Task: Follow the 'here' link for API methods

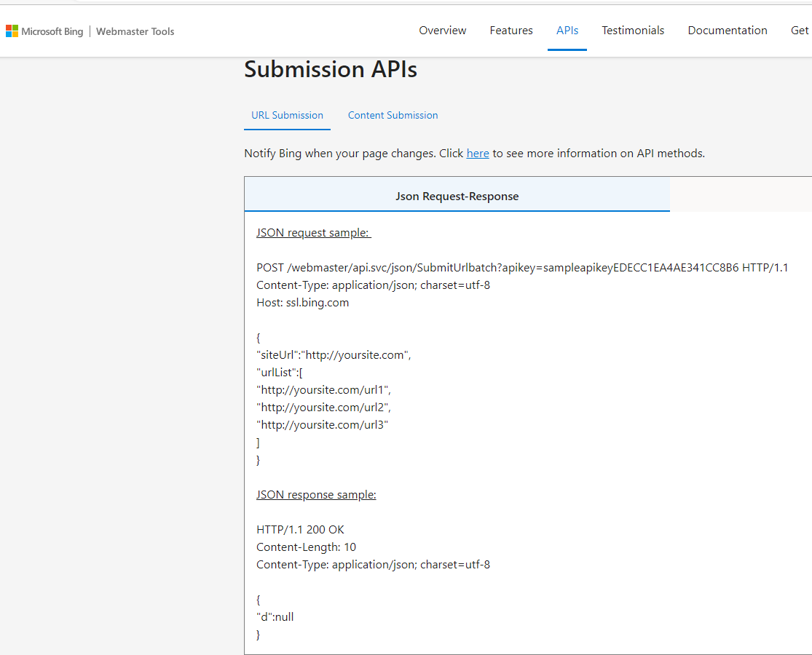Action: pos(478,154)
